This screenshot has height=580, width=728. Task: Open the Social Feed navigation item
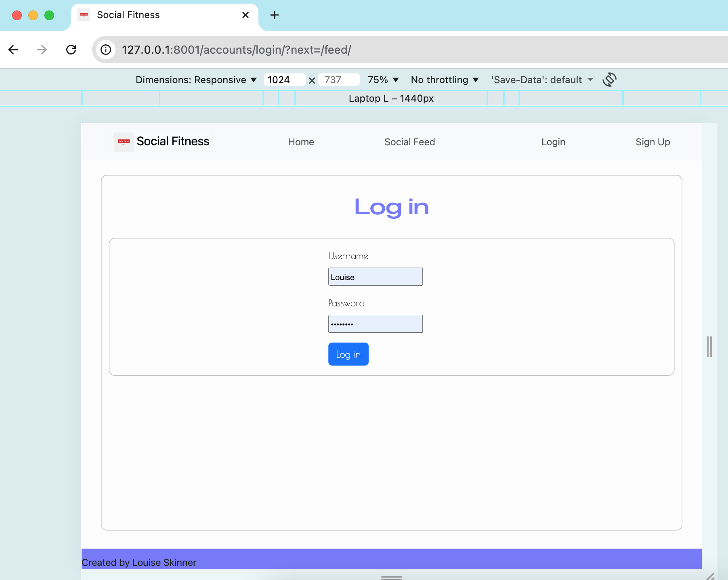(x=409, y=142)
